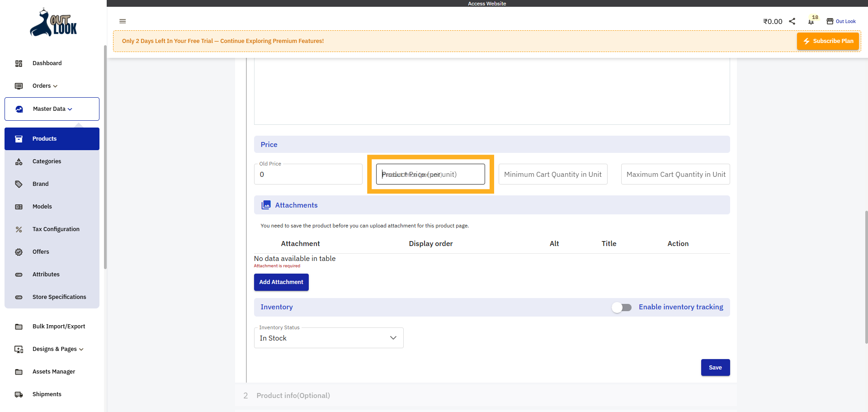Click the notification bell showing 18
Image resolution: width=868 pixels, height=412 pixels.
pyautogui.click(x=811, y=21)
